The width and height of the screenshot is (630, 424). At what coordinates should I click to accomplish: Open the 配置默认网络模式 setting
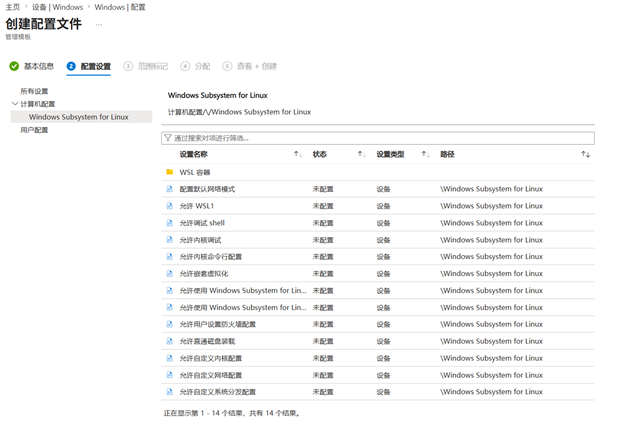pos(207,189)
